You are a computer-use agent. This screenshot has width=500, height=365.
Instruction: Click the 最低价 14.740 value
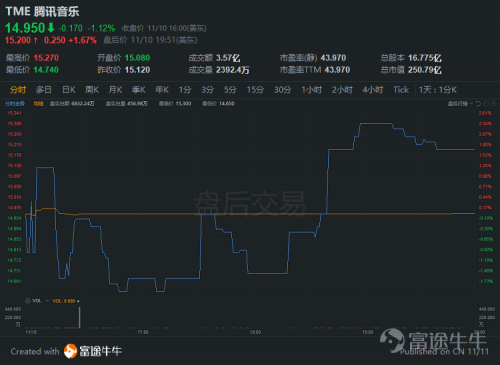click(x=46, y=70)
